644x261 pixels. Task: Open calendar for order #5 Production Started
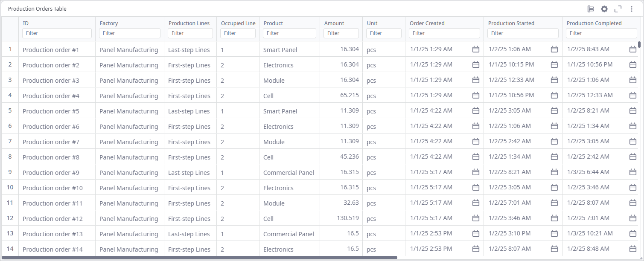point(554,111)
